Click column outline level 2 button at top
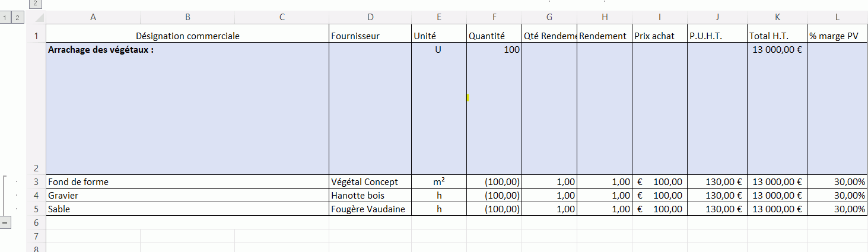Screen dimensions: 868x252 point(35,4)
